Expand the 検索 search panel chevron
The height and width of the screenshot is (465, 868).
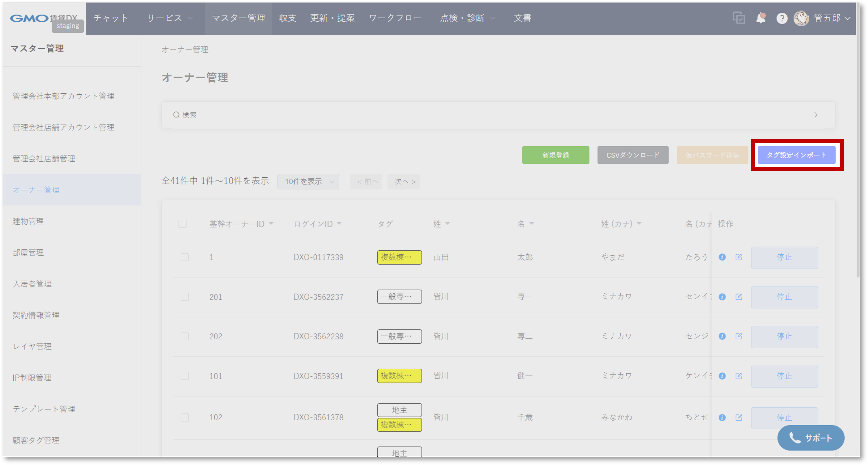tap(816, 115)
